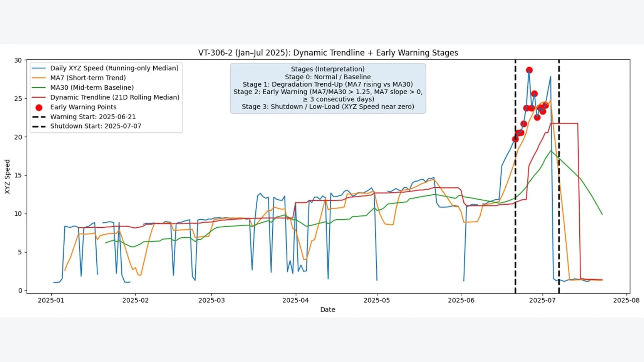Click the x-axis tick label '2025-08'
This screenshot has width=644, height=362.
tap(626, 300)
